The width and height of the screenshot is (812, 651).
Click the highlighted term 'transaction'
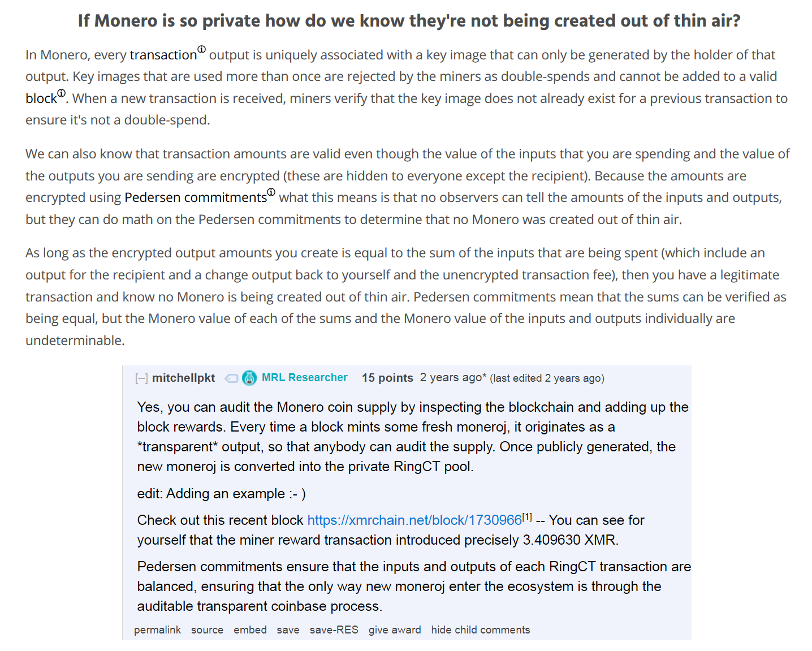tap(163, 55)
